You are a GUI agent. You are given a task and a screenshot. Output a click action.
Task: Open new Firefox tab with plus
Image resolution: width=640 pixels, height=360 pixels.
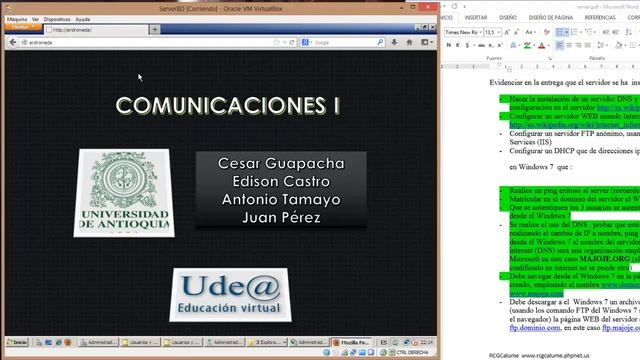(x=155, y=29)
